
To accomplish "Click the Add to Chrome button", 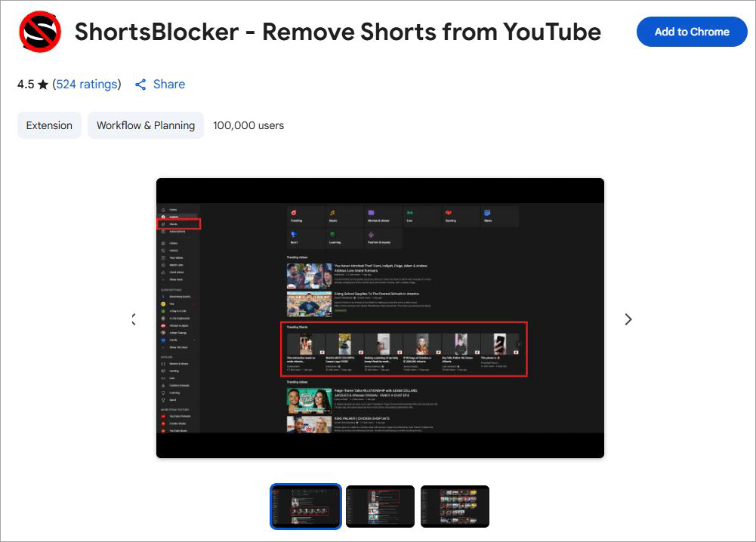I will point(691,32).
